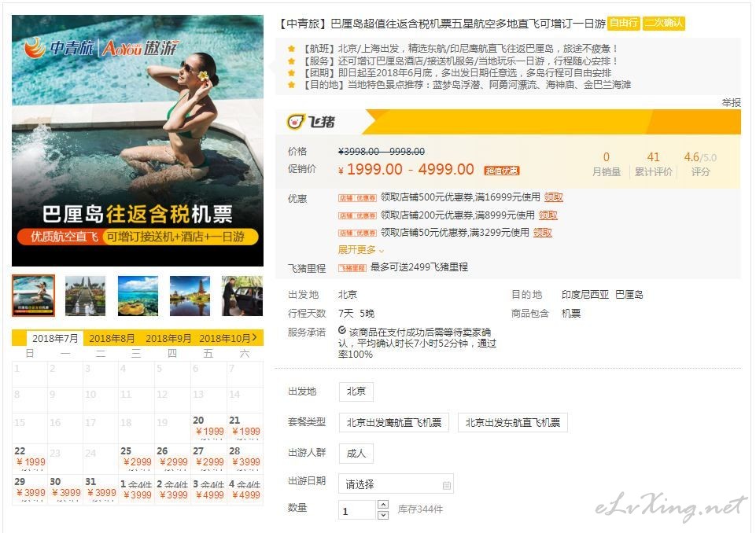Image resolution: width=756 pixels, height=533 pixels.
Task: Click the 举报 report link
Action: [x=731, y=103]
